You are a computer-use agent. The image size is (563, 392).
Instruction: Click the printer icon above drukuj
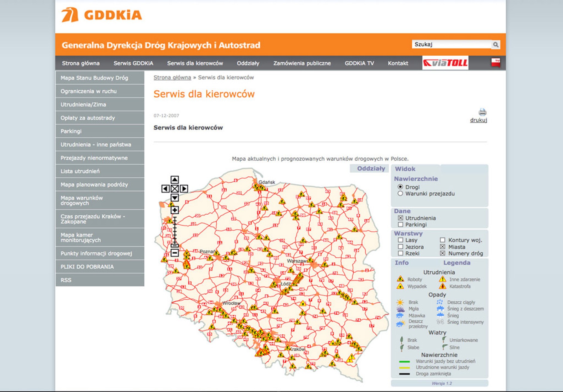pos(482,112)
